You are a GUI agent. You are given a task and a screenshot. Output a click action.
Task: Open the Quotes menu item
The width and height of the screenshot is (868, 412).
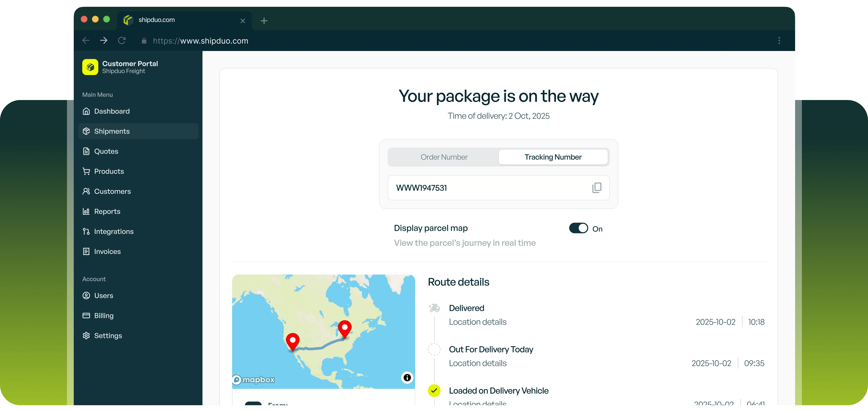138,151
